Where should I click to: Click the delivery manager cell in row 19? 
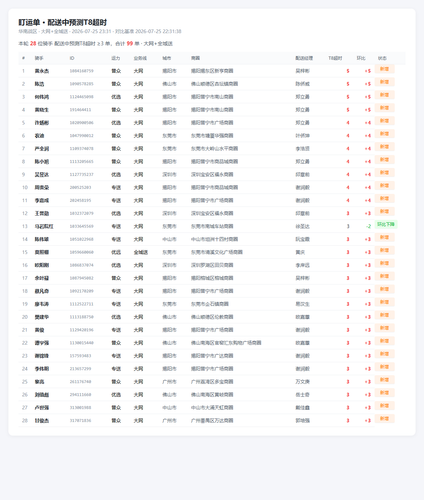[x=302, y=304]
